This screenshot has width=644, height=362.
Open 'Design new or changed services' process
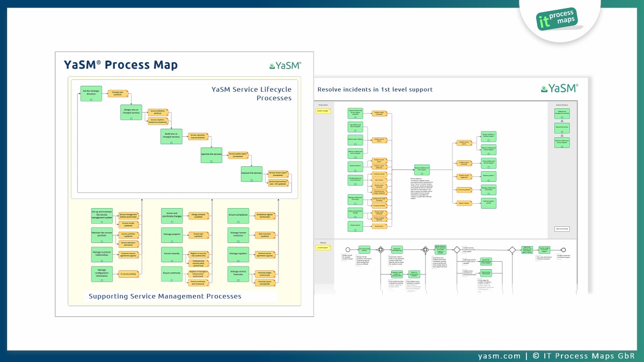pos(131,113)
